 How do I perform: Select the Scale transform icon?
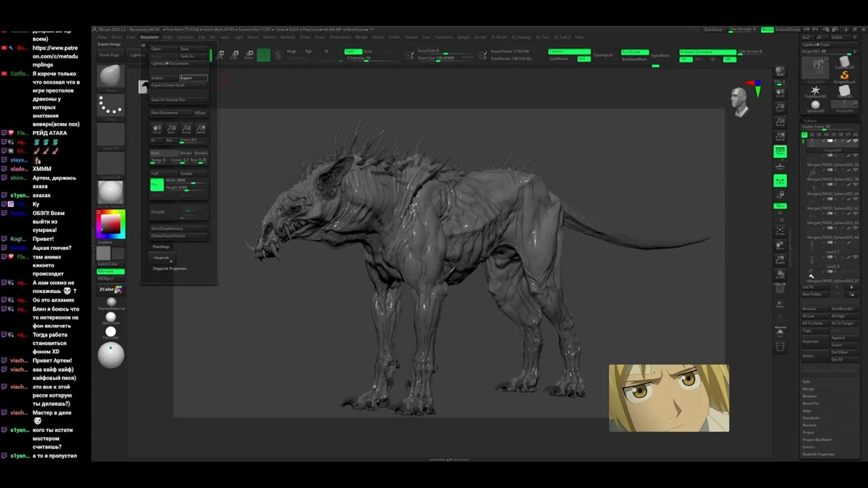235,54
